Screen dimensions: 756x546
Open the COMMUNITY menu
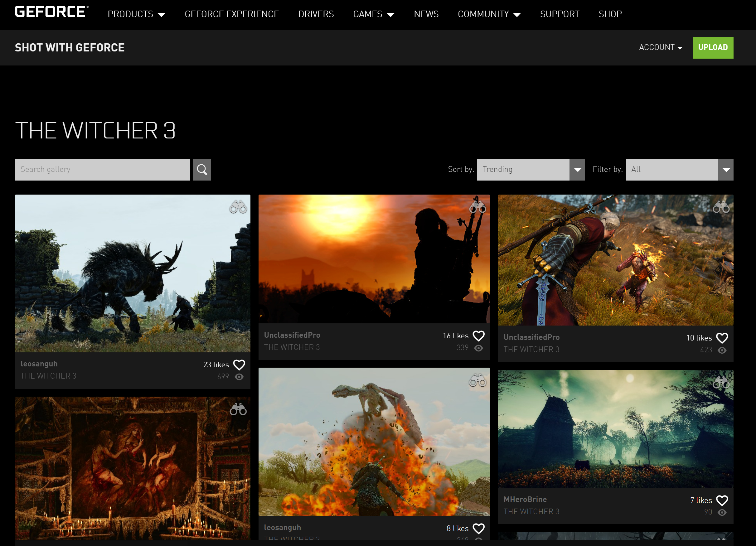tap(488, 14)
